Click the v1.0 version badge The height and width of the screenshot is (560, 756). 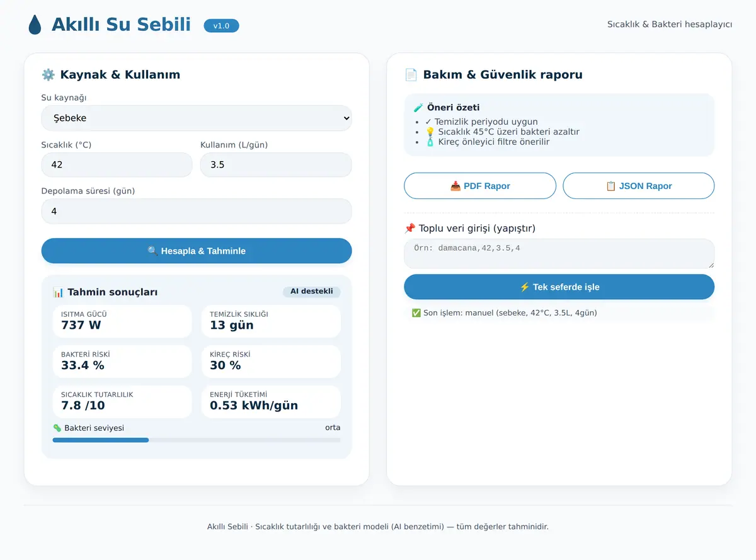(222, 26)
